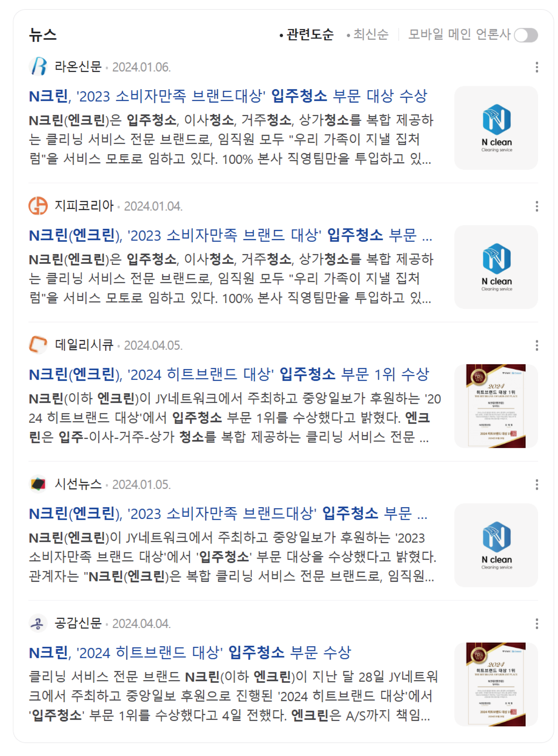Open more options for the 라온신문 article
This screenshot has width=558, height=756.
pos(537,67)
